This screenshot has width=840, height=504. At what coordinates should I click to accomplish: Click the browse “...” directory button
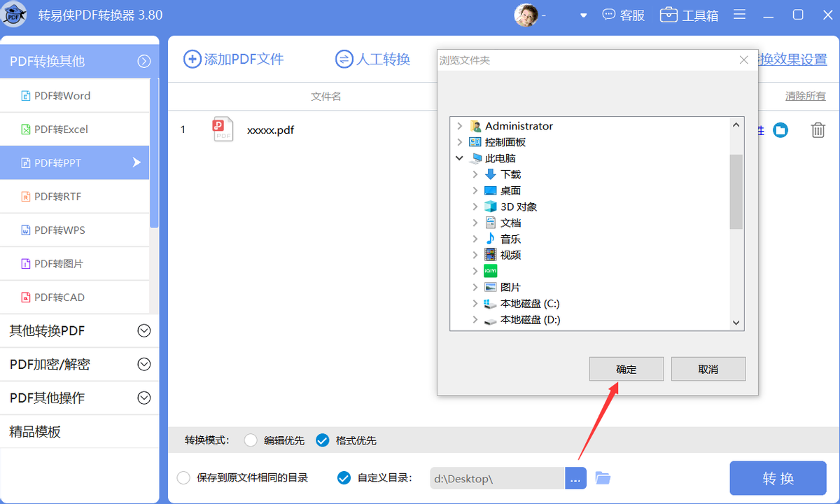click(x=575, y=478)
